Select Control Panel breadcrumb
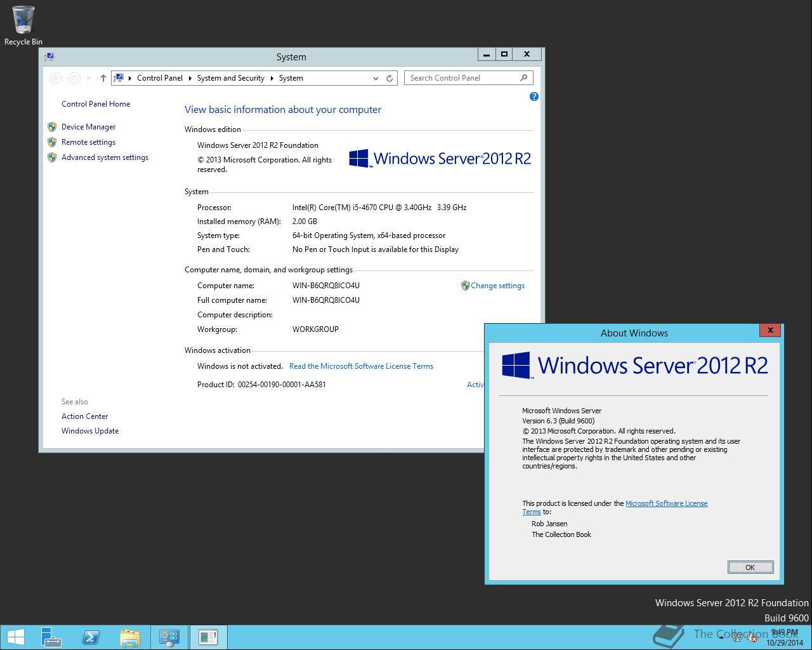The width and height of the screenshot is (812, 650). 160,78
